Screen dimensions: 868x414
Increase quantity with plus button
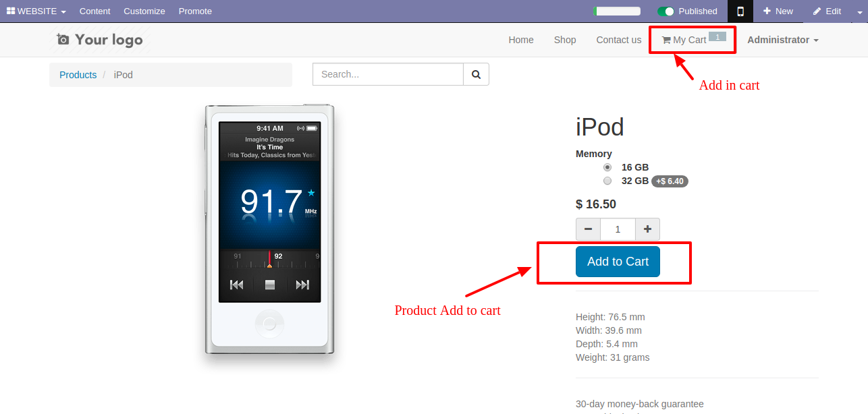(x=647, y=229)
